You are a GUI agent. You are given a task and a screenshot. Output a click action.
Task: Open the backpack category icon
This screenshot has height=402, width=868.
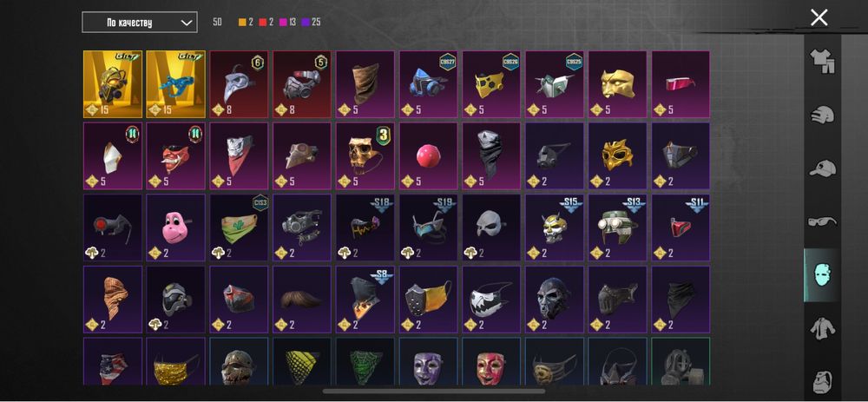pyautogui.click(x=822, y=382)
